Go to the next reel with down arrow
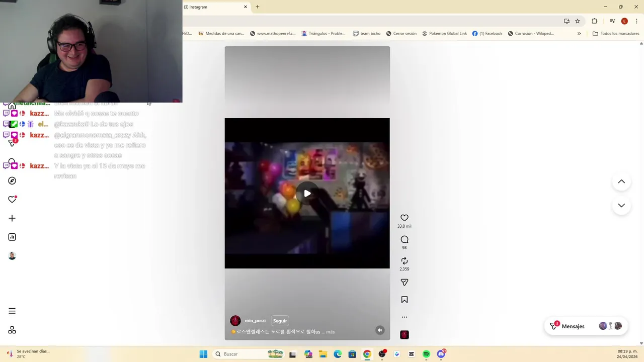 [x=621, y=205]
